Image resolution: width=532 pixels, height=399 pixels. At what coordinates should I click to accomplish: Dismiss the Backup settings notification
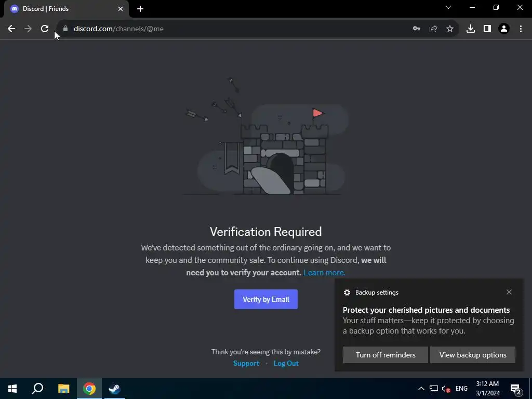pos(509,292)
